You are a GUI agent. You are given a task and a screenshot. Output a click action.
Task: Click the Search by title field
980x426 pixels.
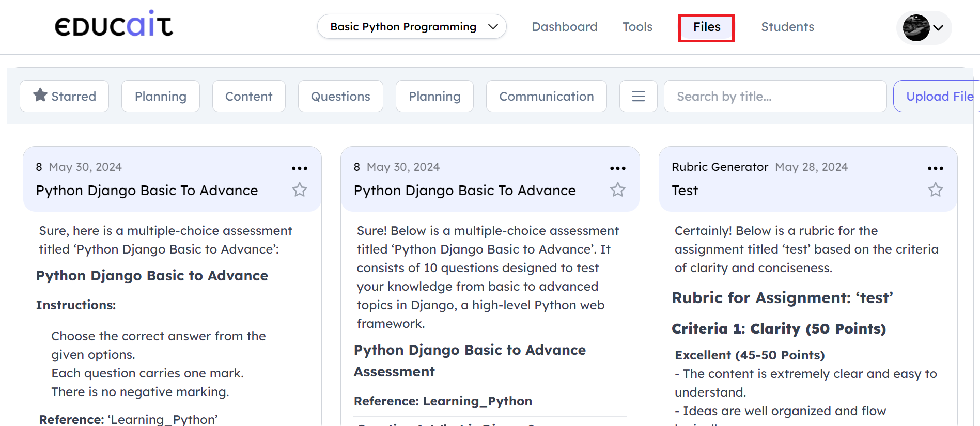(x=774, y=96)
